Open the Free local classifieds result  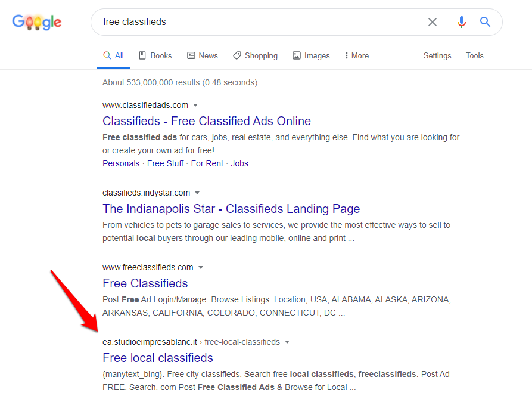click(x=157, y=358)
